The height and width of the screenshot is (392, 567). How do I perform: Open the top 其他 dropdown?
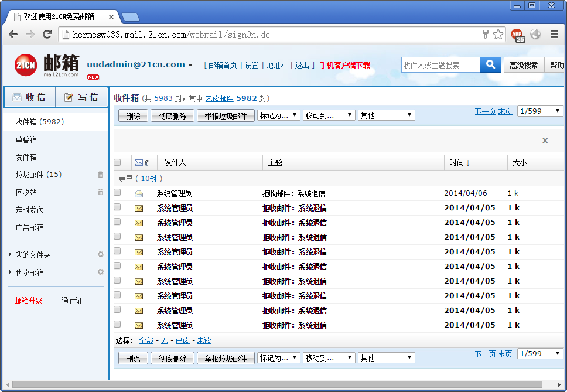pos(386,115)
